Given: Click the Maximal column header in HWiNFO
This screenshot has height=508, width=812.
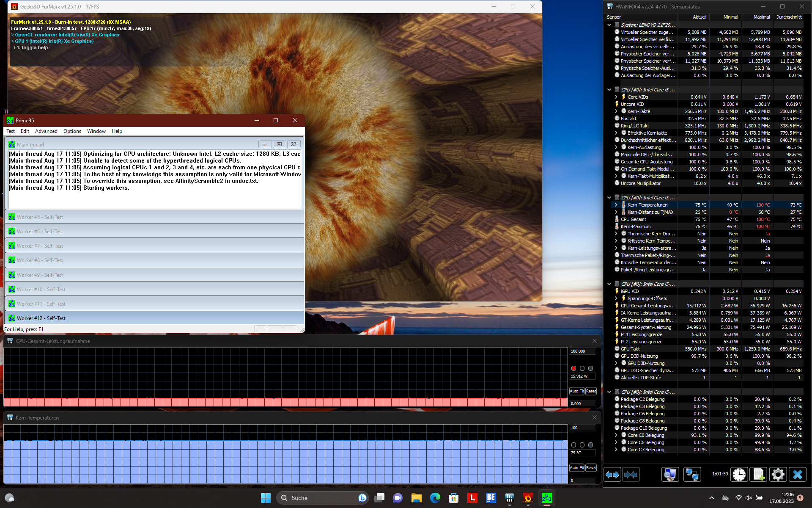Looking at the screenshot, I should (x=757, y=17).
